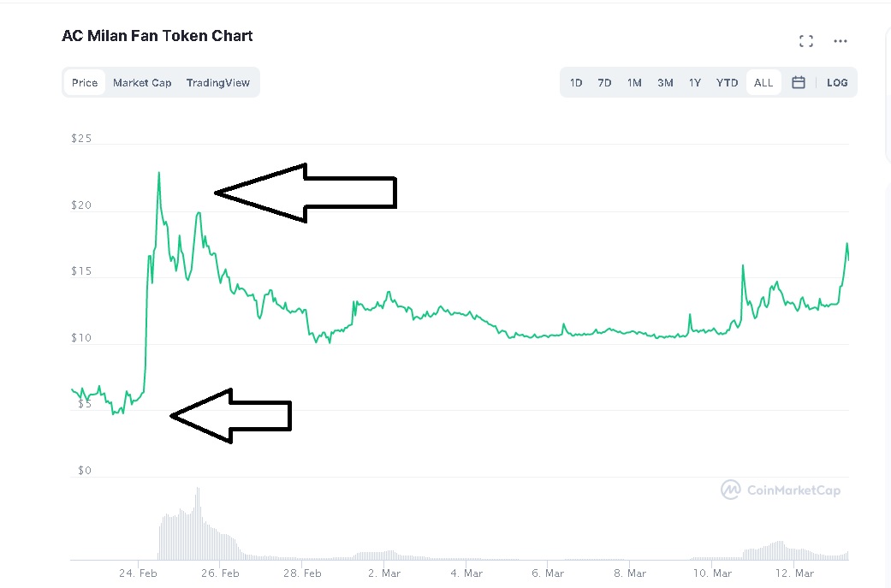Image resolution: width=891 pixels, height=588 pixels.
Task: Switch to the Market Cap tab
Action: click(x=142, y=83)
